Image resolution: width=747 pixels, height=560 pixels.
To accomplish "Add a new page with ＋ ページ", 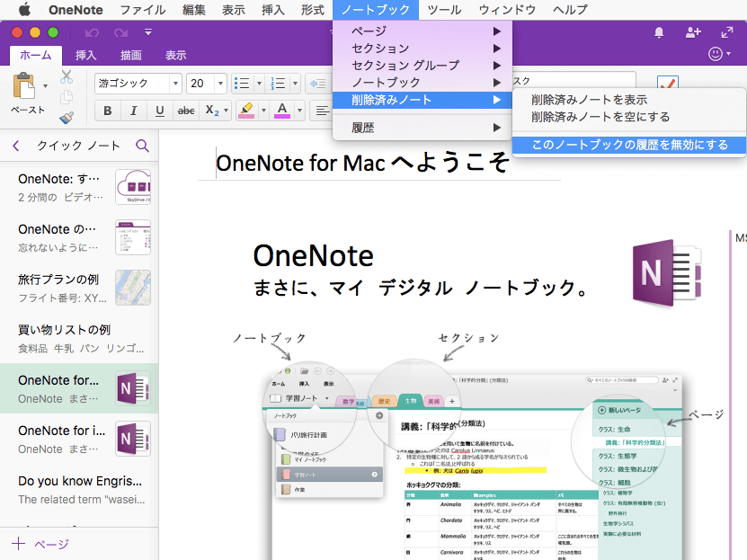I will pyautogui.click(x=40, y=544).
